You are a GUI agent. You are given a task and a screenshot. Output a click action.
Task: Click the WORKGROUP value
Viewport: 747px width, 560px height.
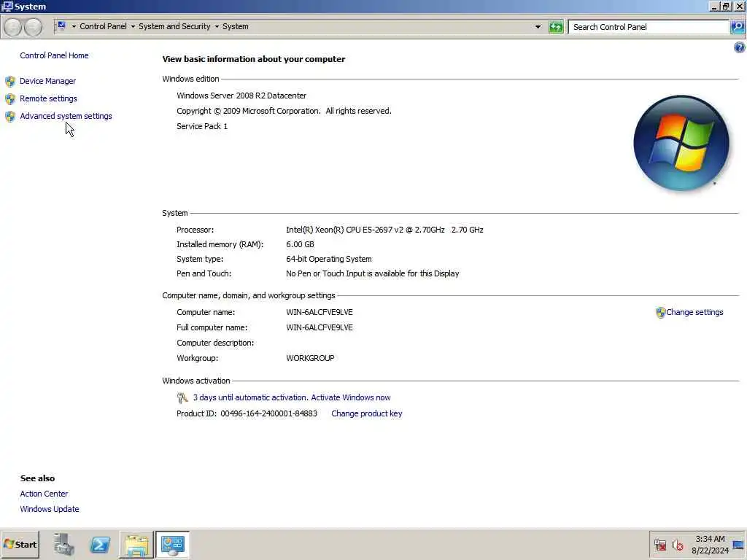click(310, 358)
